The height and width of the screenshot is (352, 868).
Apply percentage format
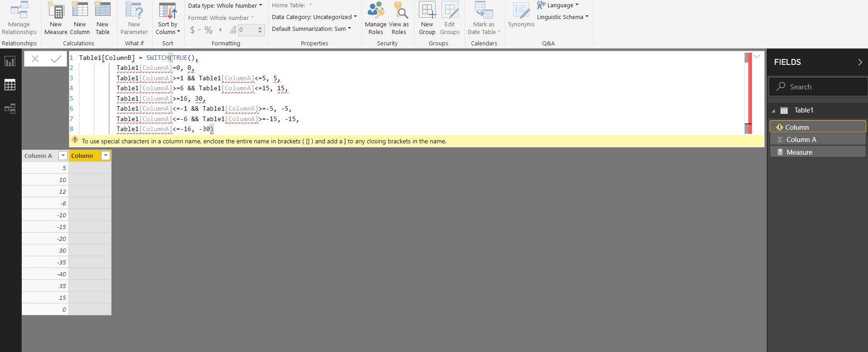(x=209, y=30)
